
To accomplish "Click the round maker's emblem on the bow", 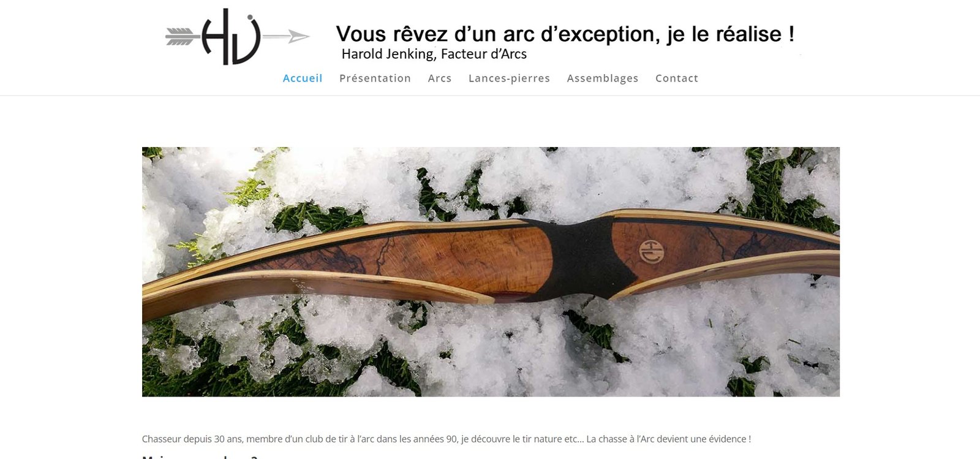I will (650, 251).
